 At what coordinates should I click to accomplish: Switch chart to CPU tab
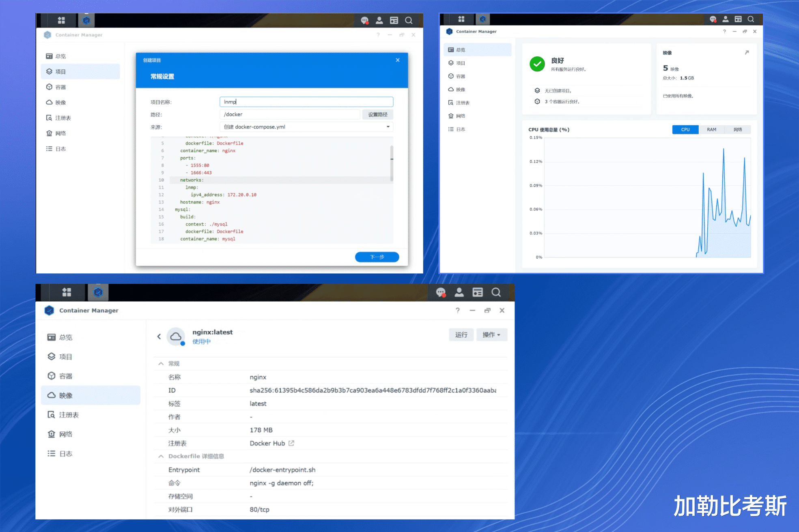click(x=685, y=129)
